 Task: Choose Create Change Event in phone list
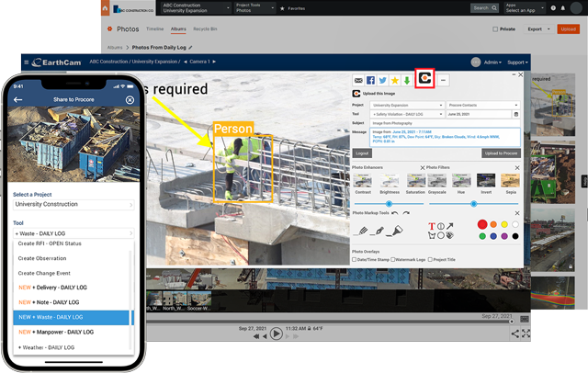[44, 273]
